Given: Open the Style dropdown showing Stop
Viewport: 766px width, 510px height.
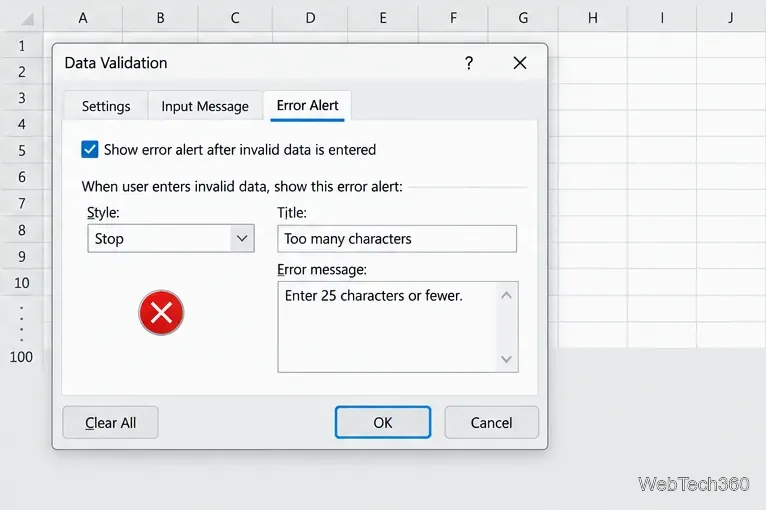Looking at the screenshot, I should (171, 238).
